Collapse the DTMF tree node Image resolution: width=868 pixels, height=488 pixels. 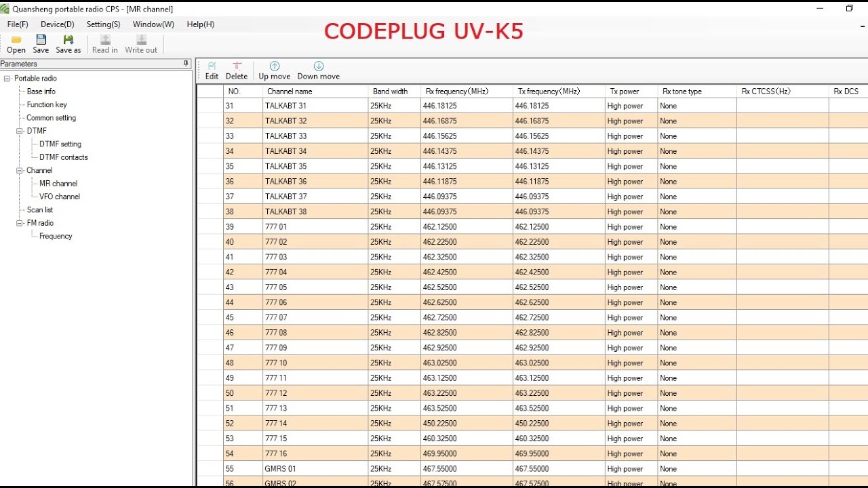[x=20, y=131]
